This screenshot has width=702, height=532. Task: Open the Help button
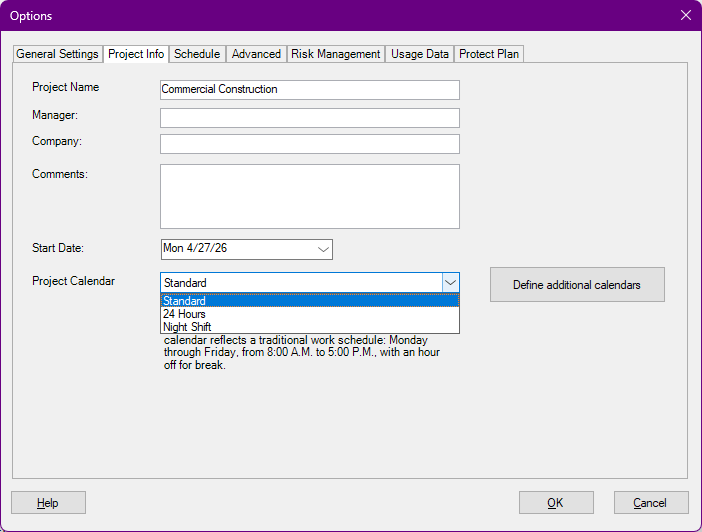point(48,503)
